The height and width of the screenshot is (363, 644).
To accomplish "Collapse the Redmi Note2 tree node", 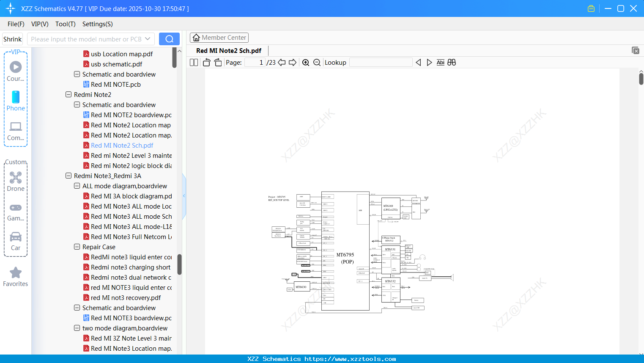I will click(69, 95).
